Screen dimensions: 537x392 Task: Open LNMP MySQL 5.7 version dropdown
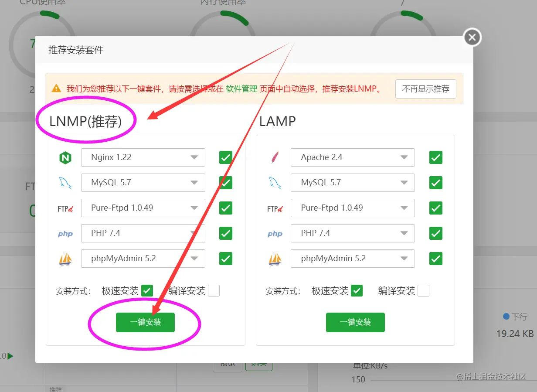tap(143, 183)
